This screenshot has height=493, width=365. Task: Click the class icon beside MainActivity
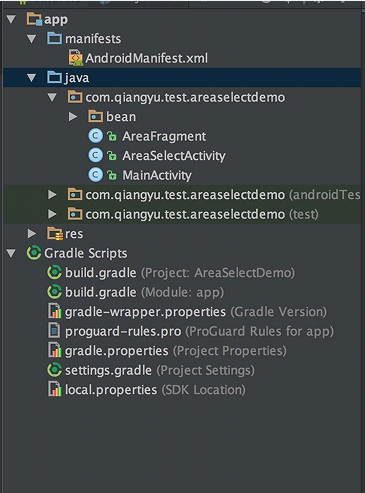[95, 175]
